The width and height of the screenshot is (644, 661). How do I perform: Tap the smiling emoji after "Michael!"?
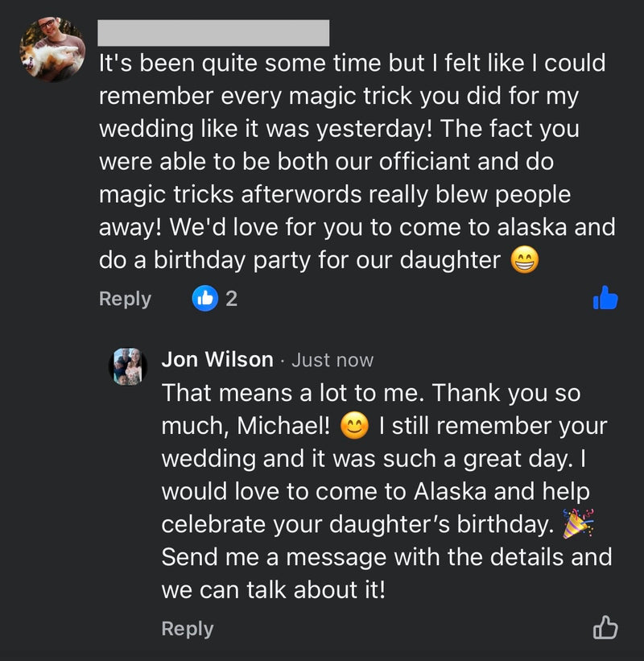[x=355, y=427]
